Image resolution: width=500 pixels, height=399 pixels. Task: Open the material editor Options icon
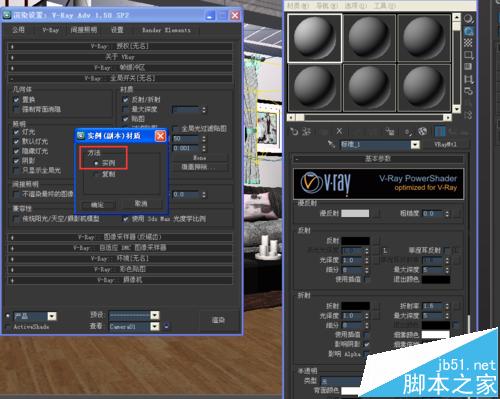coord(468,91)
